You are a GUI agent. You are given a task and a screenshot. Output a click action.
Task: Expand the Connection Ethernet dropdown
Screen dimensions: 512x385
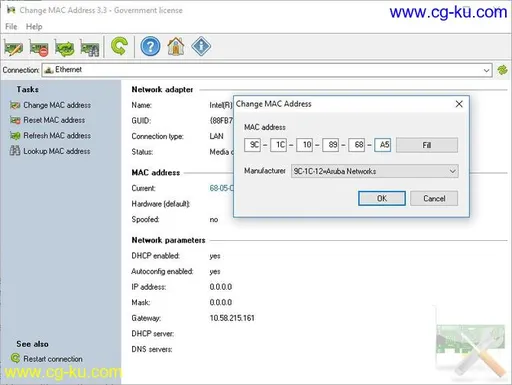click(x=486, y=70)
